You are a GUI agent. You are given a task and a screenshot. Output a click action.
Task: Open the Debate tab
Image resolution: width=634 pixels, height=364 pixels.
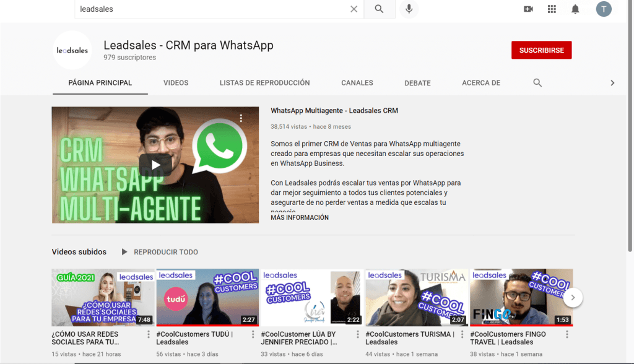[x=417, y=84]
